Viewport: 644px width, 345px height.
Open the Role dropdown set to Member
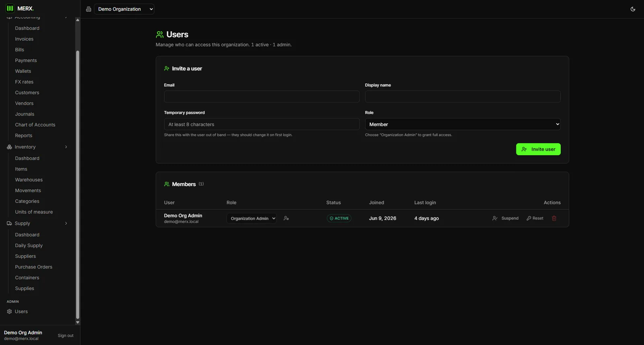tap(462, 124)
